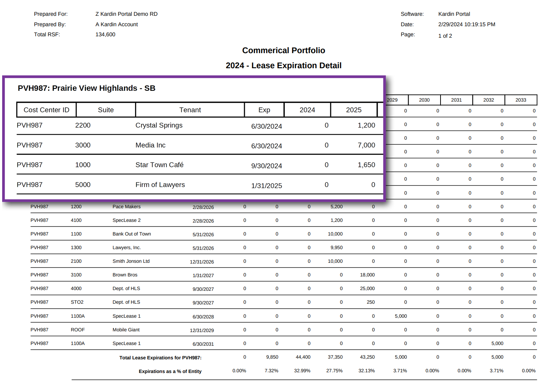Click the Mobile Giant ROOF suite row
This screenshot has width=545, height=392.
pyautogui.click(x=126, y=330)
